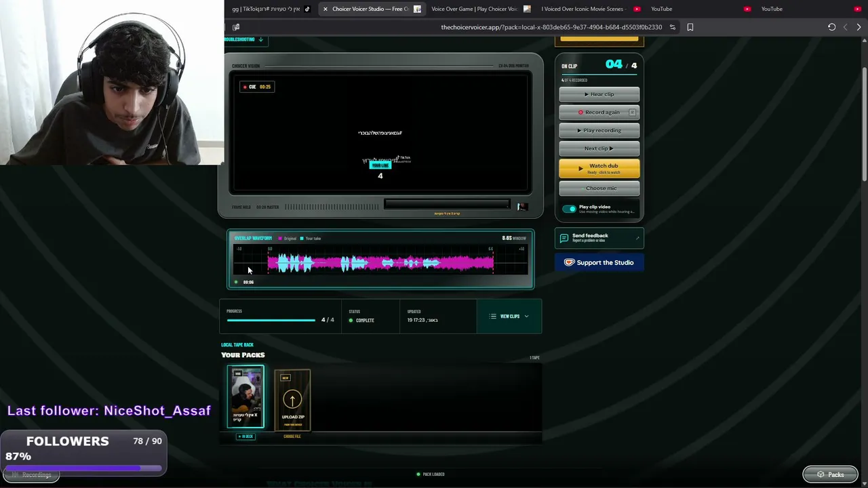
Task: Click Support the Studio button
Action: 599,262
